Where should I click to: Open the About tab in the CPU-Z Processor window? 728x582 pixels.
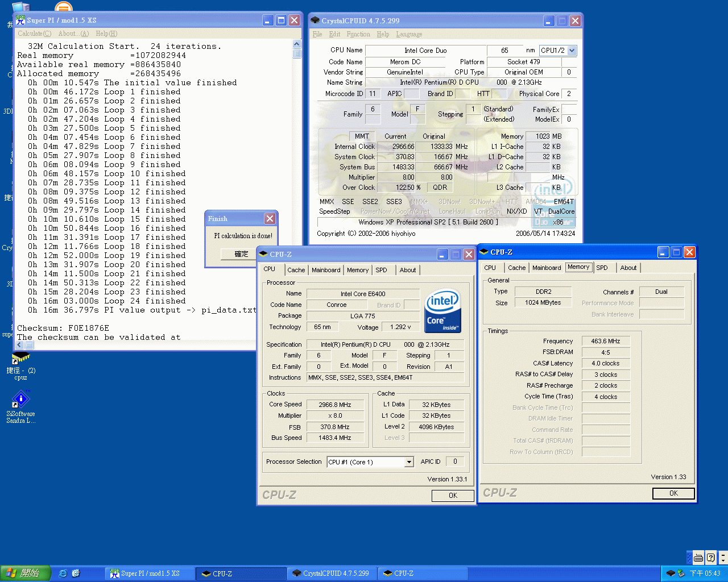(x=408, y=270)
